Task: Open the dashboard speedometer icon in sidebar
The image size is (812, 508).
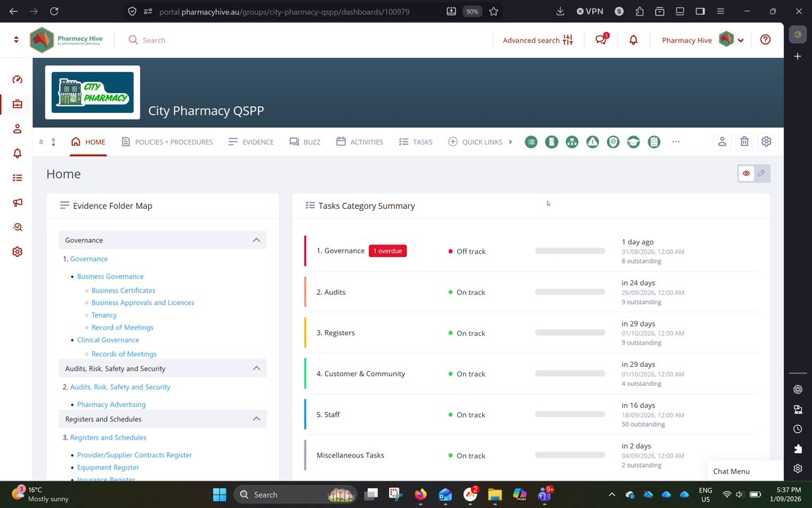Action: pos(17,79)
